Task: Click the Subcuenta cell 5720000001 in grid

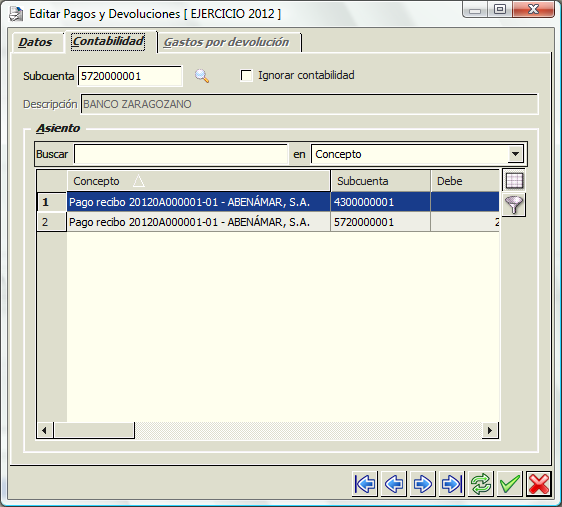Action: (x=380, y=222)
